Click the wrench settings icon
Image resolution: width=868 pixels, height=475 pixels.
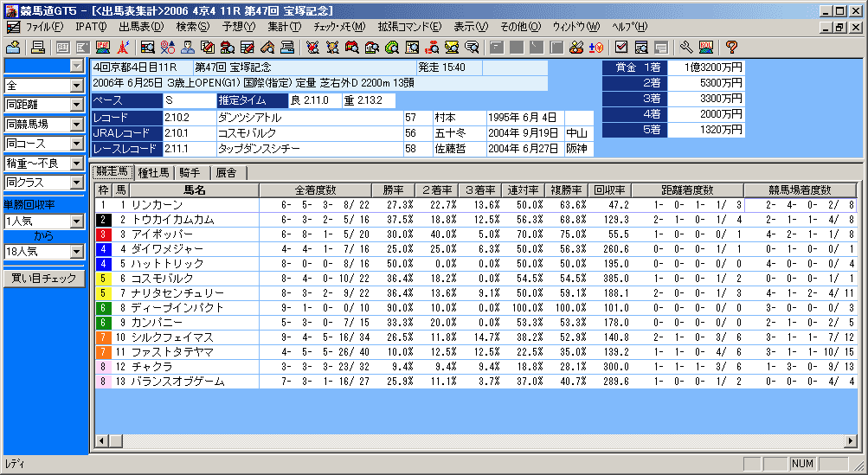coord(686,47)
